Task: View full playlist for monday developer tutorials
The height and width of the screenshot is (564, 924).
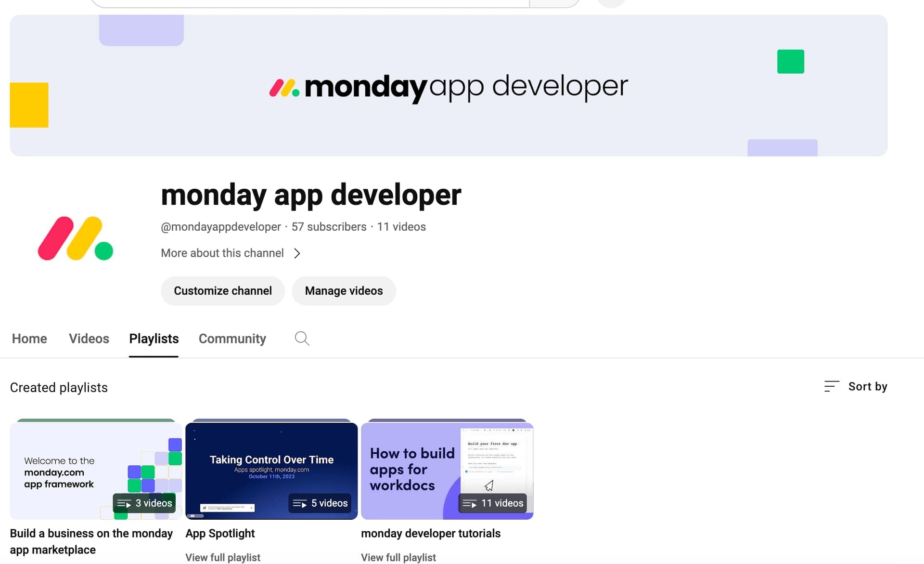Action: pos(398,557)
